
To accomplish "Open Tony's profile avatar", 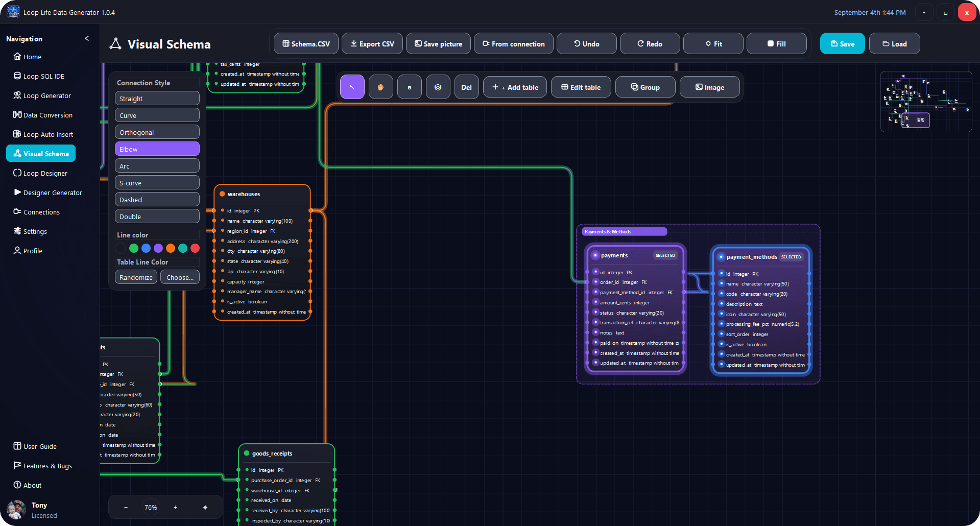I will [x=16, y=510].
